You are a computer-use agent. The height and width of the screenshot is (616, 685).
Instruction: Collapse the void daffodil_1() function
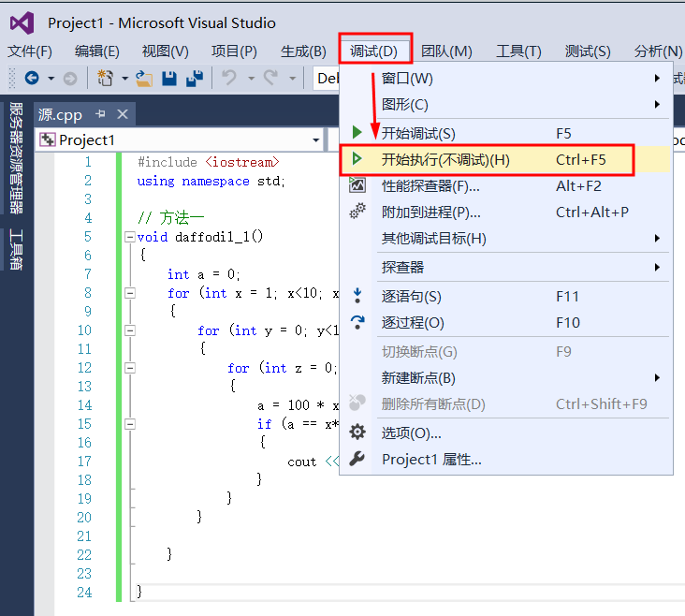130,237
